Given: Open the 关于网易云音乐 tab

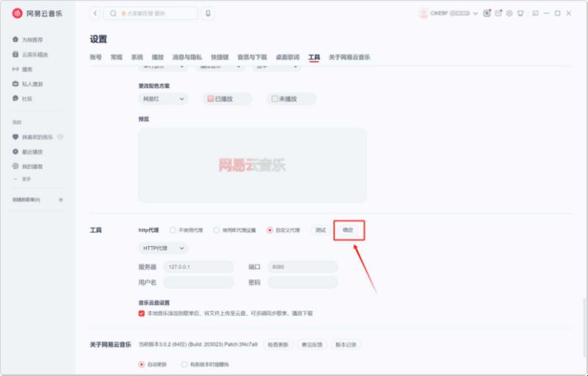Looking at the screenshot, I should pos(349,57).
